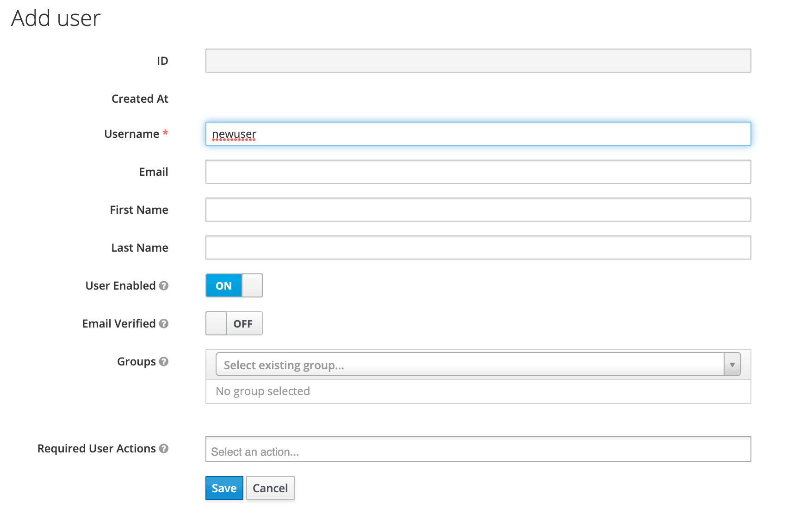This screenshot has width=806, height=532.
Task: Disable the User Enabled switch
Action: [252, 285]
